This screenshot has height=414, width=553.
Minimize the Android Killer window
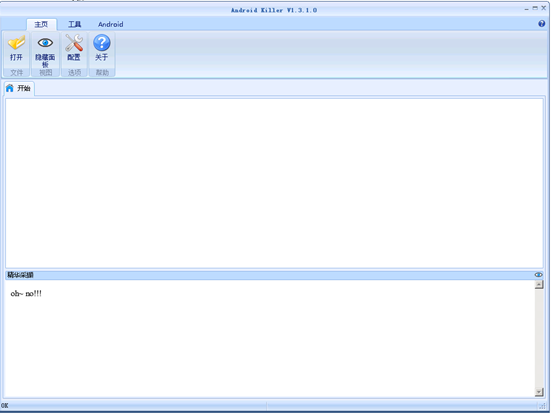point(527,9)
